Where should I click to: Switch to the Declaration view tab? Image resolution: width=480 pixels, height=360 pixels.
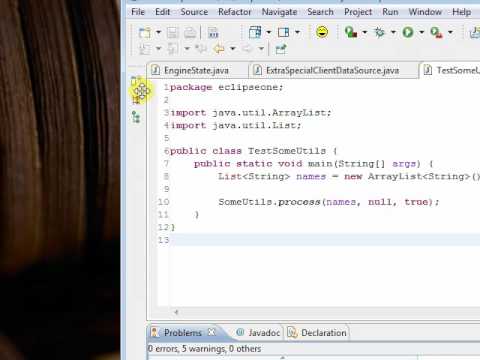(317, 333)
